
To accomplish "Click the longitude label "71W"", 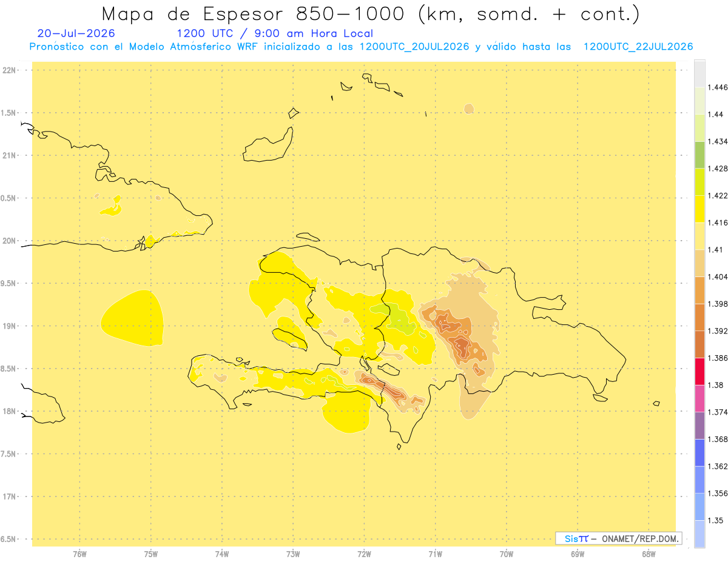I will (435, 554).
